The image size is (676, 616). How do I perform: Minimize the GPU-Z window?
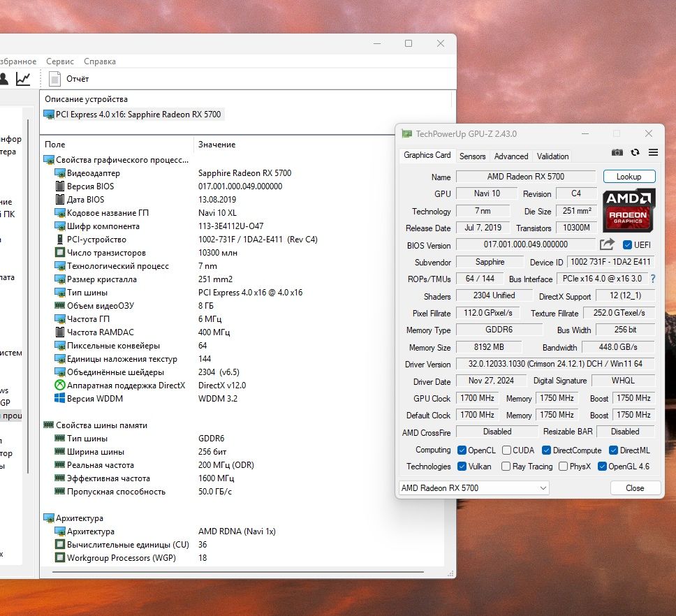(585, 133)
